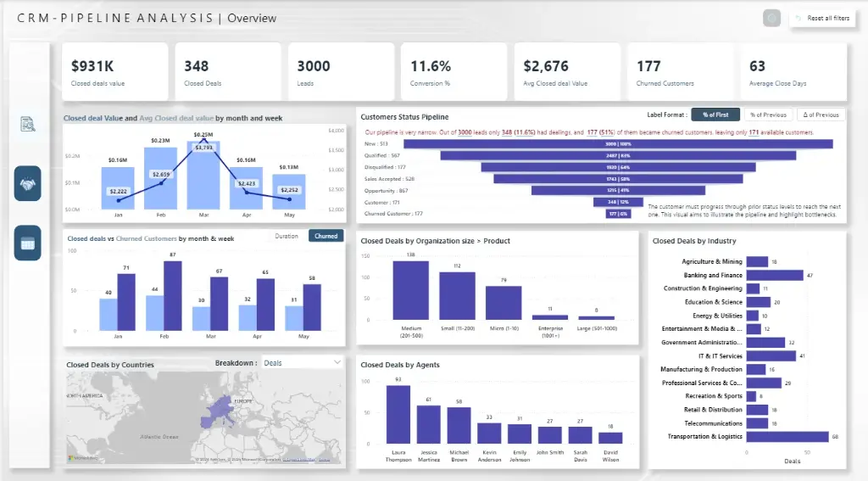Viewport: 868px width, 481px height.
Task: Select the 11.6% Conversion card
Action: pyautogui.click(x=454, y=71)
